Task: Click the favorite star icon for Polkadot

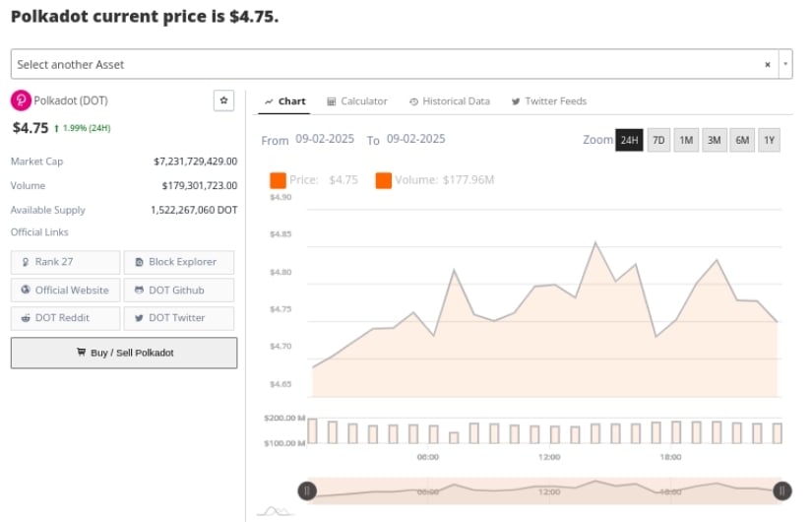Action: click(223, 100)
